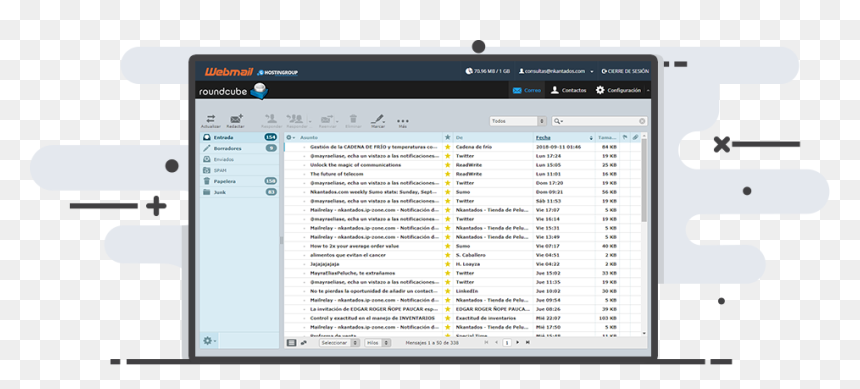This screenshot has height=389, width=860.
Task: Toggle star on LinkedIn message
Action: 448,291
